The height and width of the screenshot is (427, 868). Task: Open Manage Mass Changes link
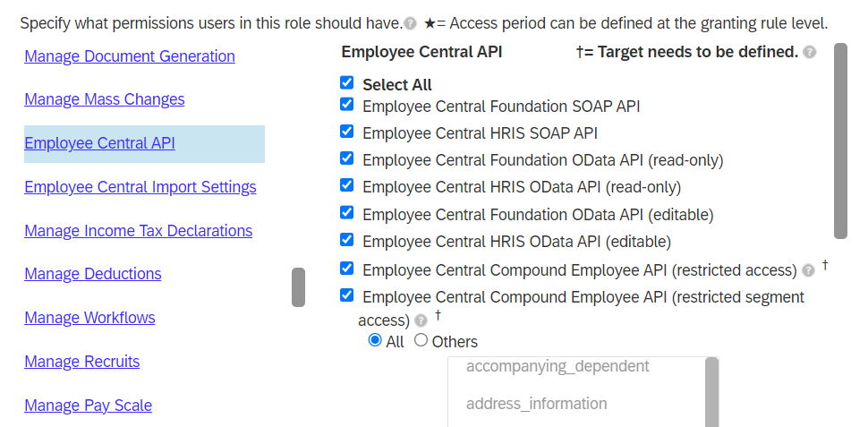105,99
